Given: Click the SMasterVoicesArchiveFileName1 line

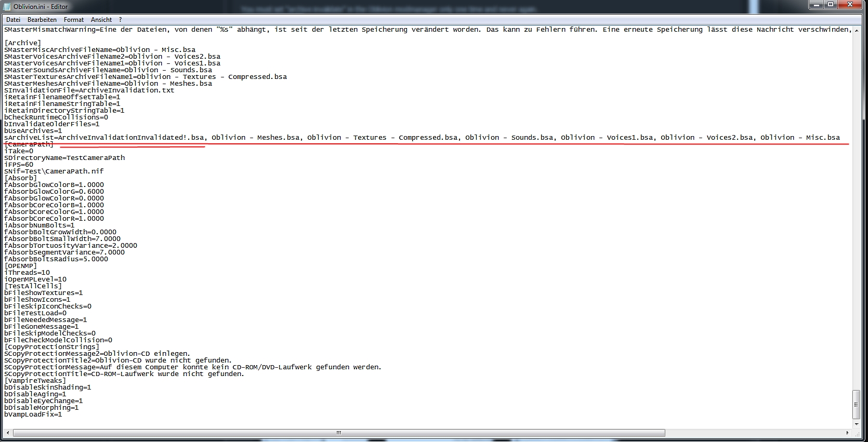Looking at the screenshot, I should 112,63.
